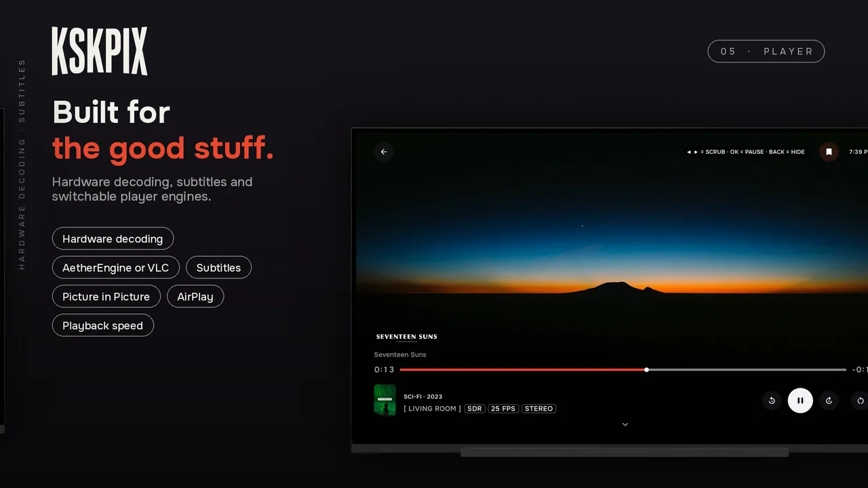Click the Subtitles pill
The width and height of the screenshot is (868, 488).
(x=218, y=268)
